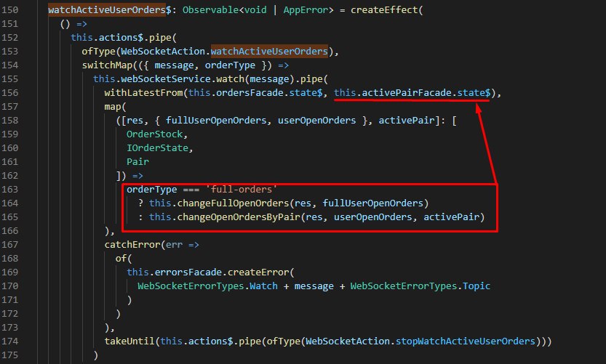
Task: Click the catchError operator on line 167
Action: click(132, 245)
